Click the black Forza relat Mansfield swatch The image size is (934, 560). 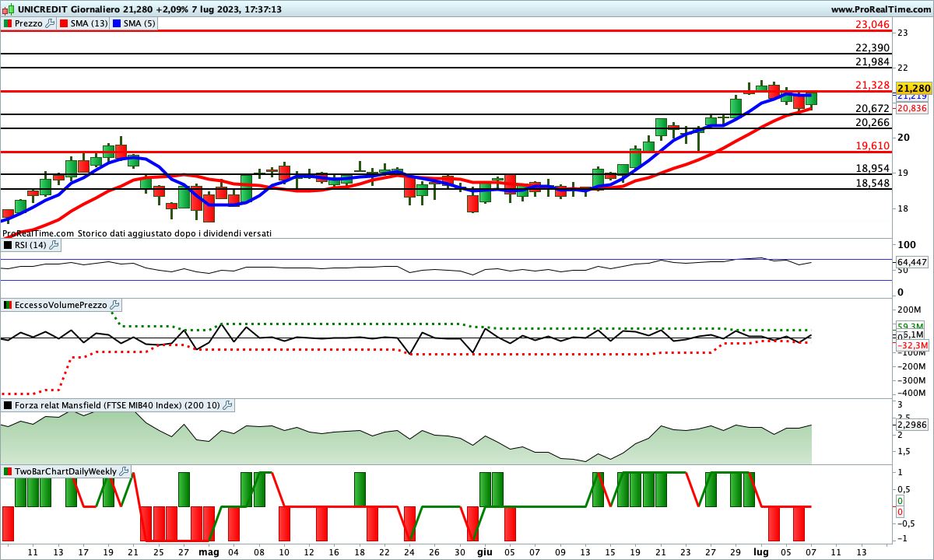[x=8, y=405]
